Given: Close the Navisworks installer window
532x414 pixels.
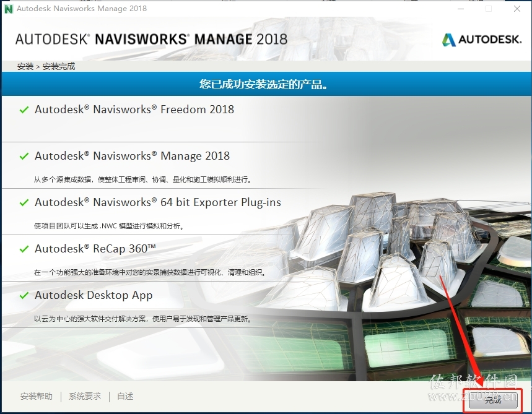Looking at the screenshot, I should click(517, 9).
